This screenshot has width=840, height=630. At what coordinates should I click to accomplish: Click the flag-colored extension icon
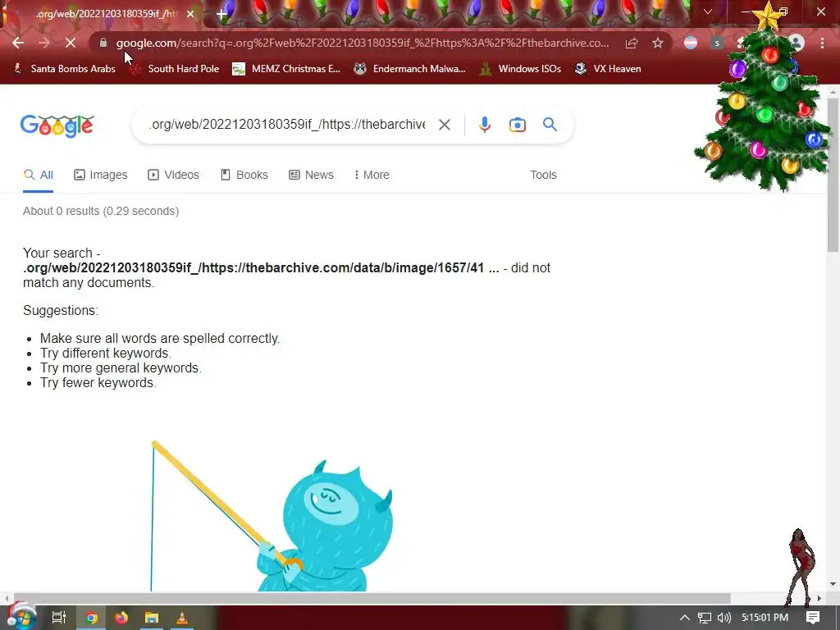pyautogui.click(x=691, y=43)
